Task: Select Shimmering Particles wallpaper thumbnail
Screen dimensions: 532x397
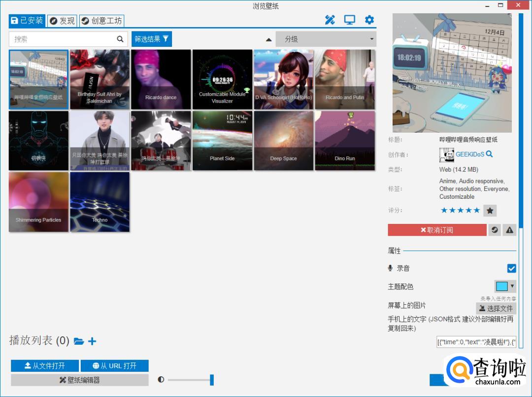Action: (x=38, y=202)
